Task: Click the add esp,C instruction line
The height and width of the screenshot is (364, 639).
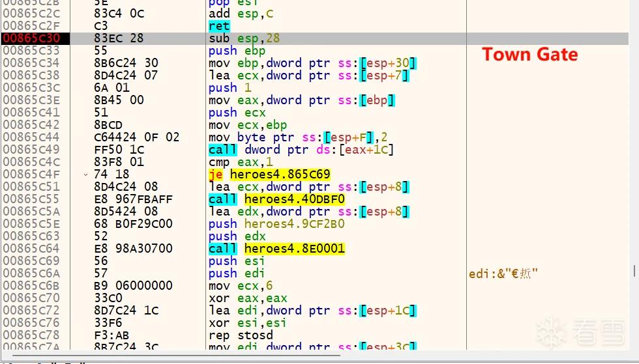Action: tap(241, 14)
